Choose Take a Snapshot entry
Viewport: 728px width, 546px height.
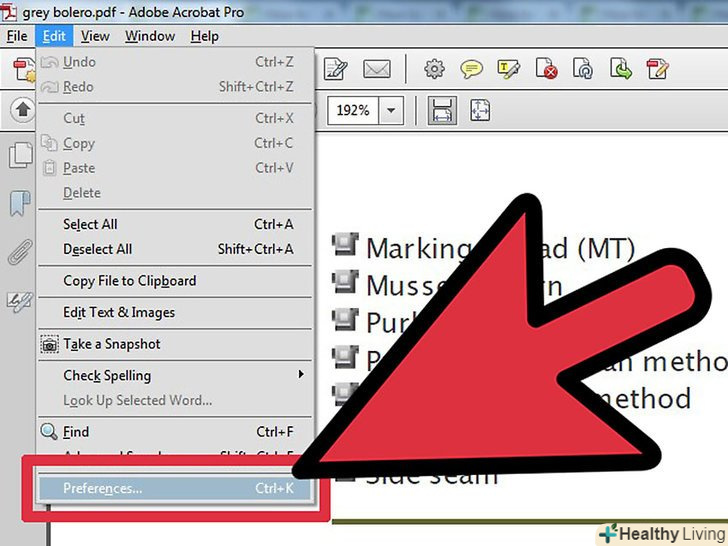point(175,344)
